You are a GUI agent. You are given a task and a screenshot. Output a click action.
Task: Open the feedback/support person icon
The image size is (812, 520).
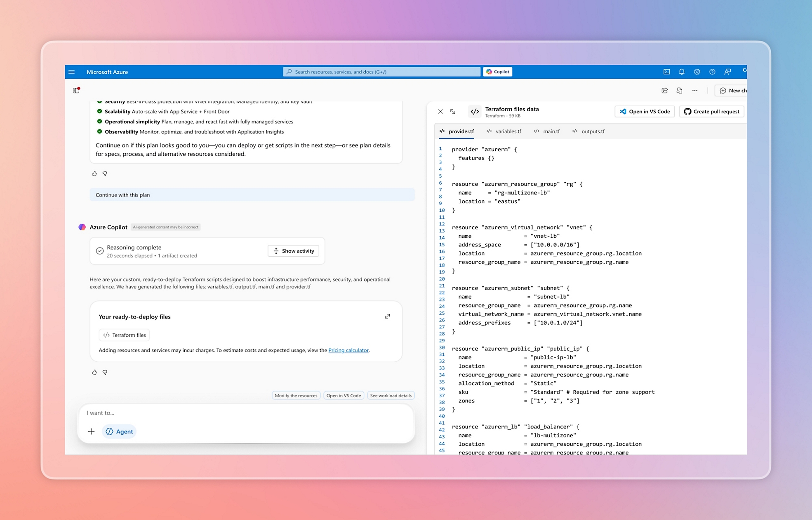pos(727,71)
